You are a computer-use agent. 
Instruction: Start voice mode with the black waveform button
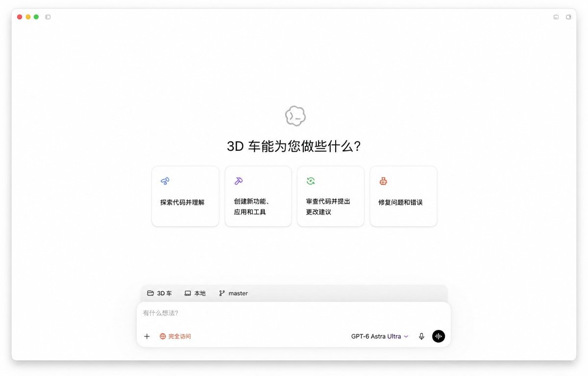(x=439, y=336)
